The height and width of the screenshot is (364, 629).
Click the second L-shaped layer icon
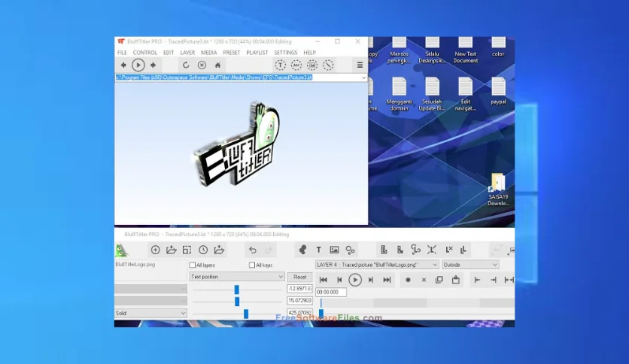[400, 250]
